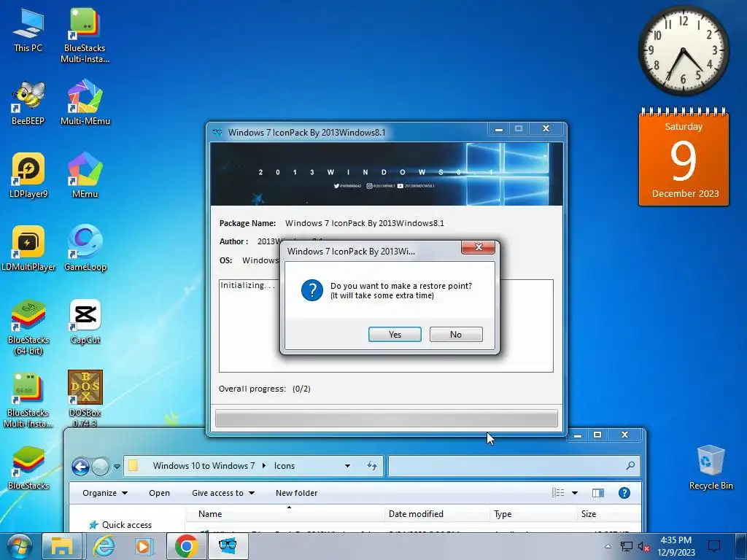
Task: Sort files by the Size column
Action: [609, 514]
